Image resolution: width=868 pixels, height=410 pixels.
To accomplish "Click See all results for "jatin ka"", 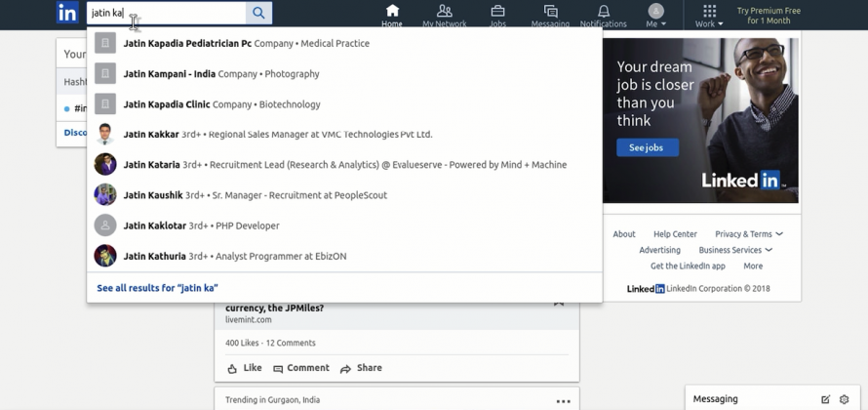I will (x=157, y=288).
